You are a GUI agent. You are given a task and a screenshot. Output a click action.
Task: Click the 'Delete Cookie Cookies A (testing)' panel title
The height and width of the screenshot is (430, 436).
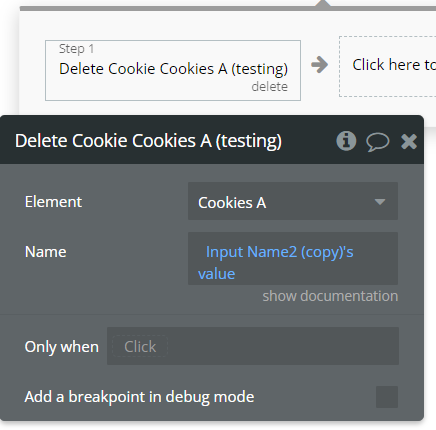(x=148, y=141)
